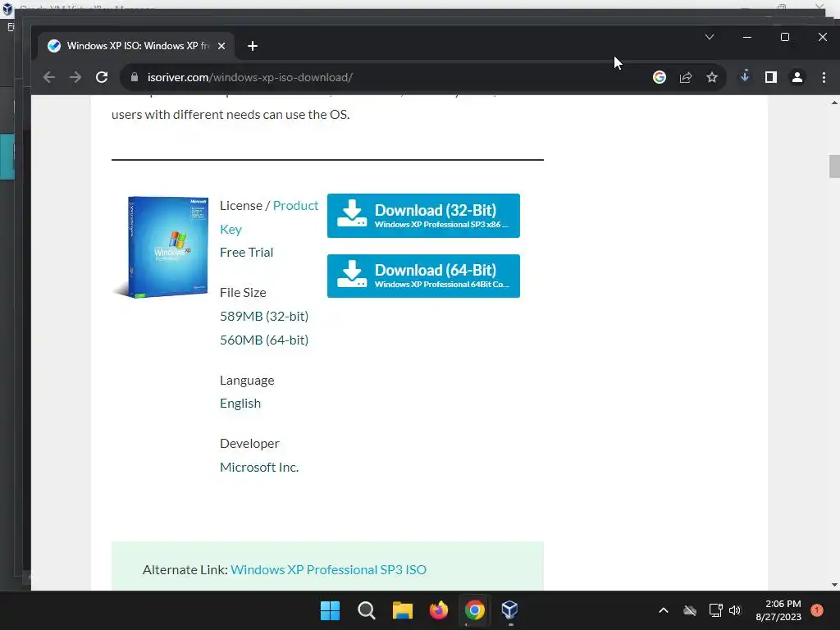The image size is (840, 630).
Task: Click the browser forward arrow
Action: click(75, 77)
